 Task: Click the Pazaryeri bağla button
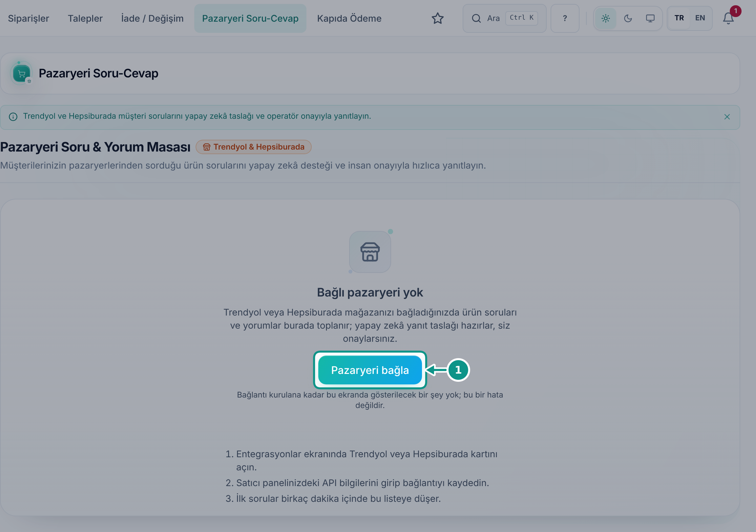pyautogui.click(x=370, y=370)
